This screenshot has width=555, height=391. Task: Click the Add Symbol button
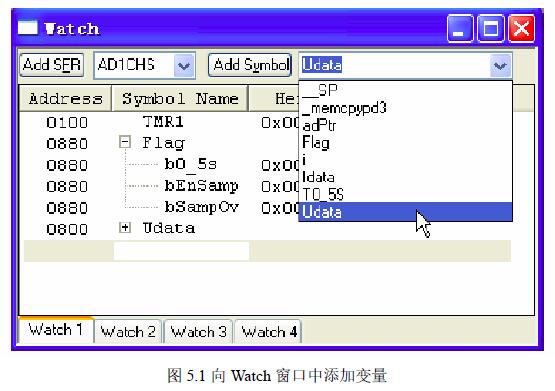250,65
